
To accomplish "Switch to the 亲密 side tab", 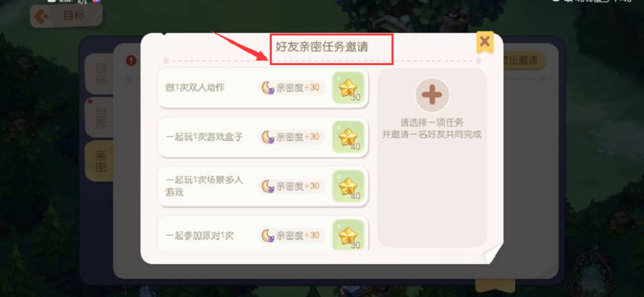I will (100, 161).
